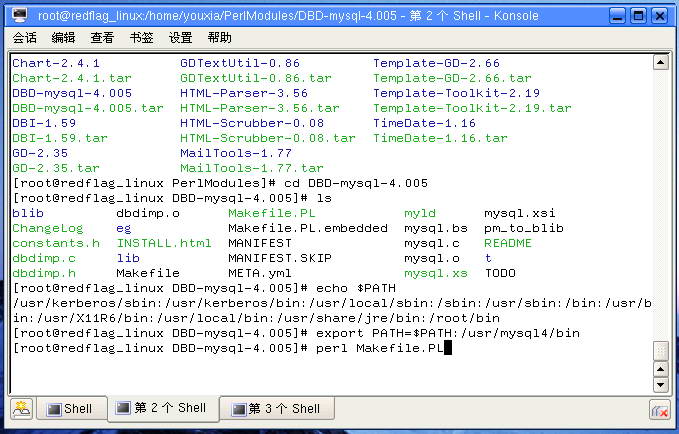The width and height of the screenshot is (679, 434).
Task: Click the Konsole window menu icon in the title bar
Action: tap(19, 16)
